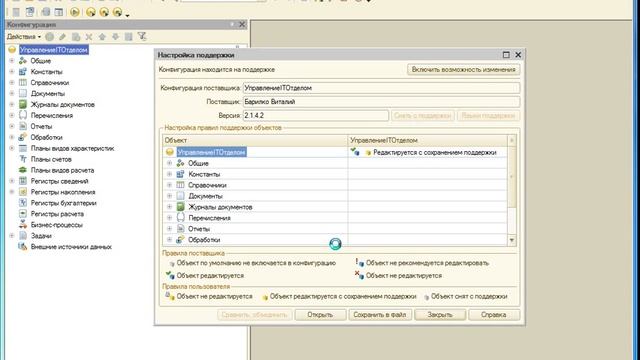Screen dimensions: 640x360
Task: Click the dialog list scrollbar down arrow
Action: pos(512,240)
